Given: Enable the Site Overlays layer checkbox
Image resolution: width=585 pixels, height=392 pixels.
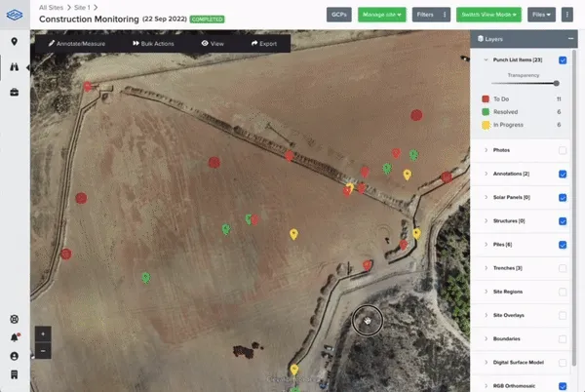Looking at the screenshot, I should pos(563,316).
